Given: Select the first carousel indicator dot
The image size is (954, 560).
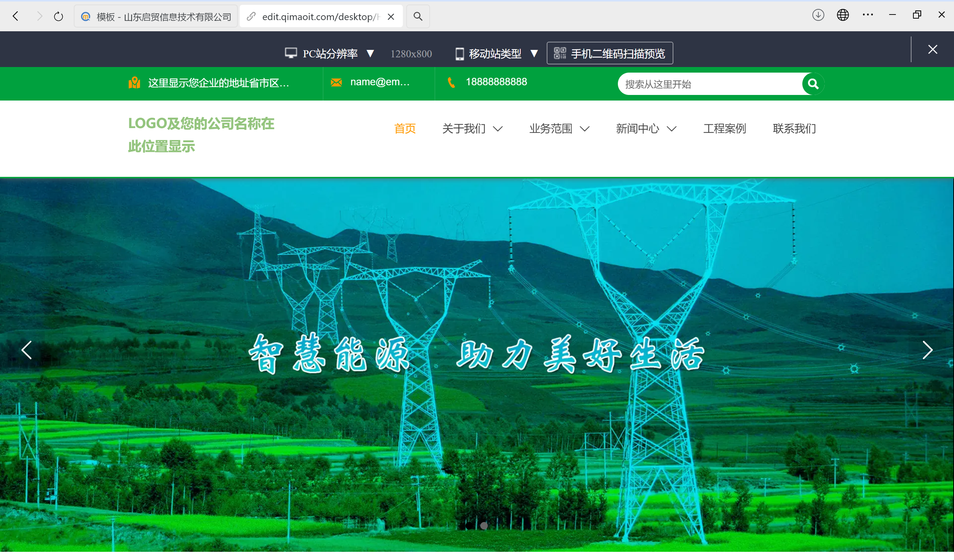Looking at the screenshot, I should click(470, 525).
